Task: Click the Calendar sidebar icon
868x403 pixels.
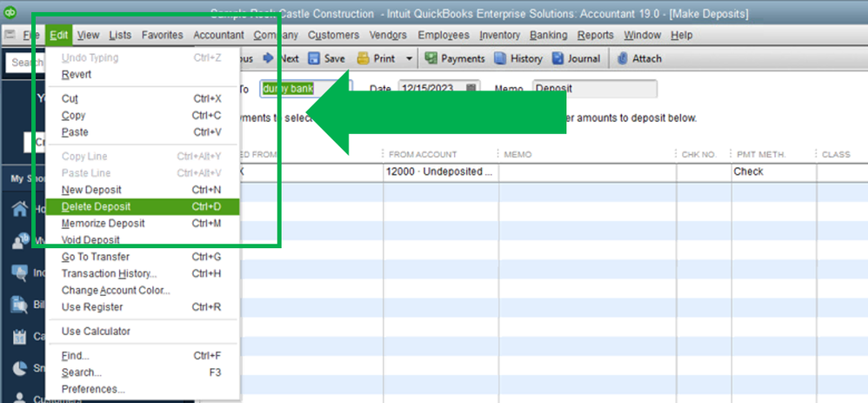Action: (20, 336)
